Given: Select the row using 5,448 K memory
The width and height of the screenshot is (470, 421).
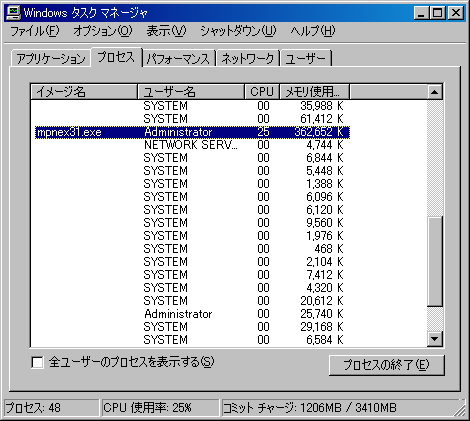Looking at the screenshot, I should [192, 171].
